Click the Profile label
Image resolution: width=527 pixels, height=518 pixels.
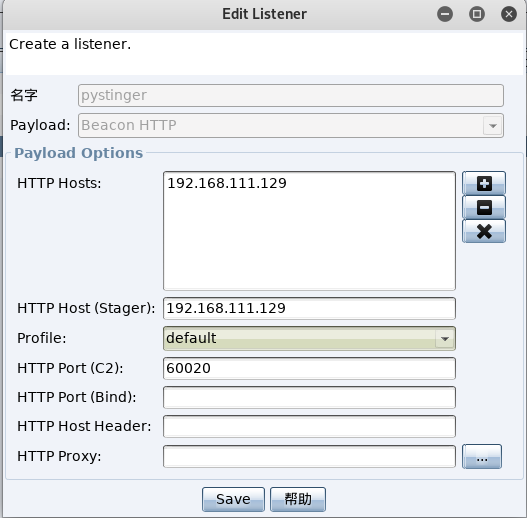42,338
